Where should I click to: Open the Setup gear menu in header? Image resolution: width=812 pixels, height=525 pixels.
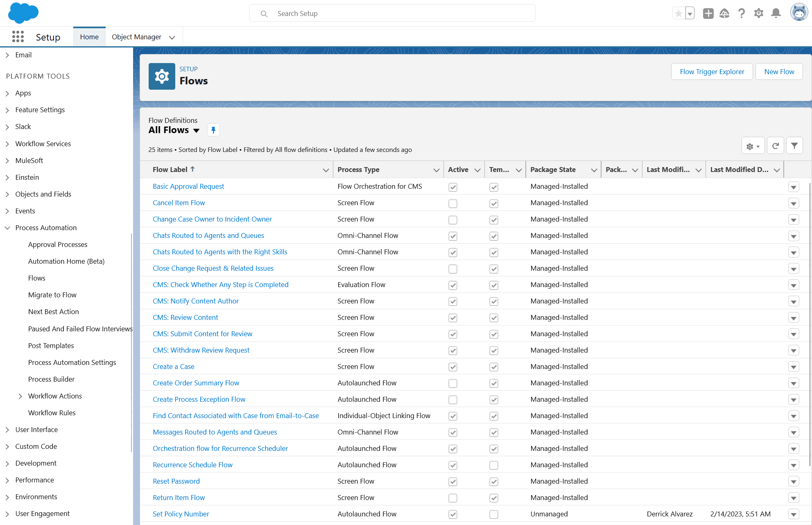tap(758, 14)
